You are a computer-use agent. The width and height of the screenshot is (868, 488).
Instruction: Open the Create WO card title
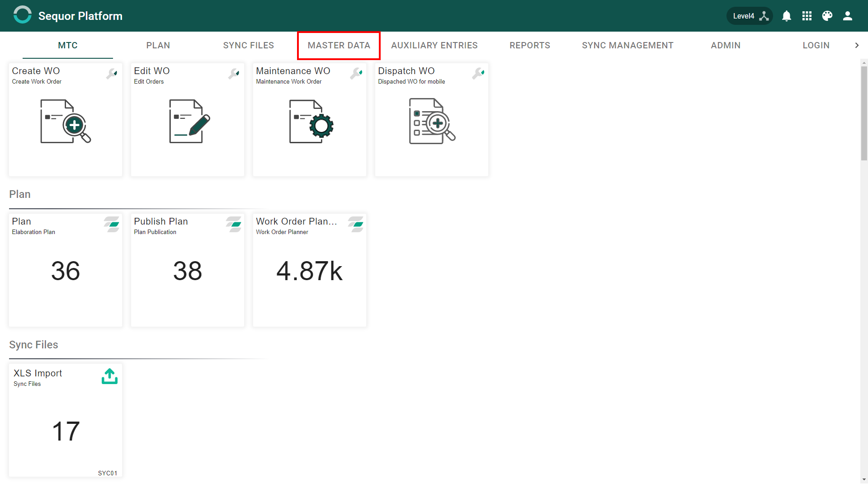point(36,71)
